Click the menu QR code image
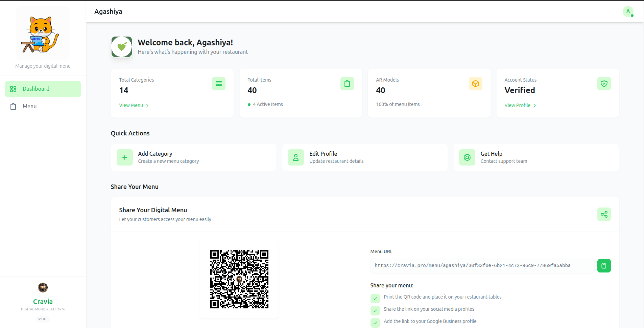 239,279
